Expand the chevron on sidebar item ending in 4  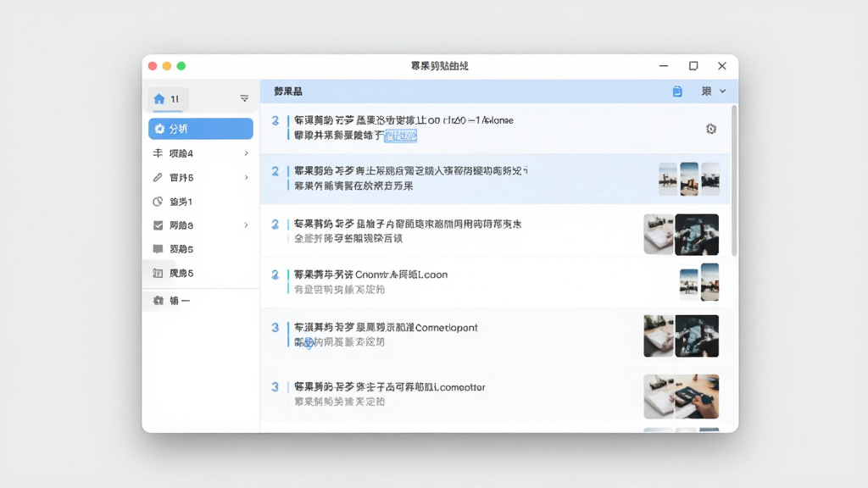coord(247,153)
